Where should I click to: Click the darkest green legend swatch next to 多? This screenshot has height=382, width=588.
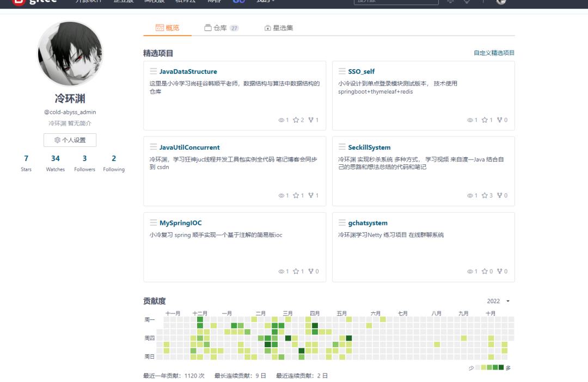point(501,367)
